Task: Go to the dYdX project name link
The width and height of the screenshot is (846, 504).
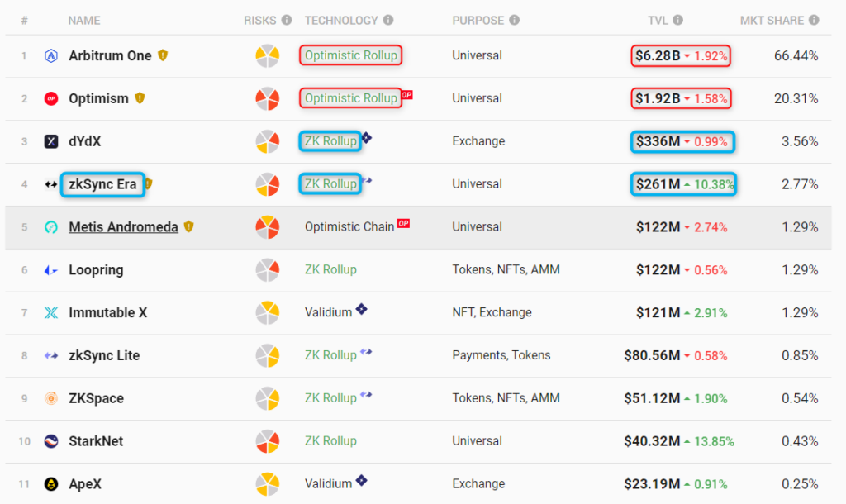Action: point(85,141)
